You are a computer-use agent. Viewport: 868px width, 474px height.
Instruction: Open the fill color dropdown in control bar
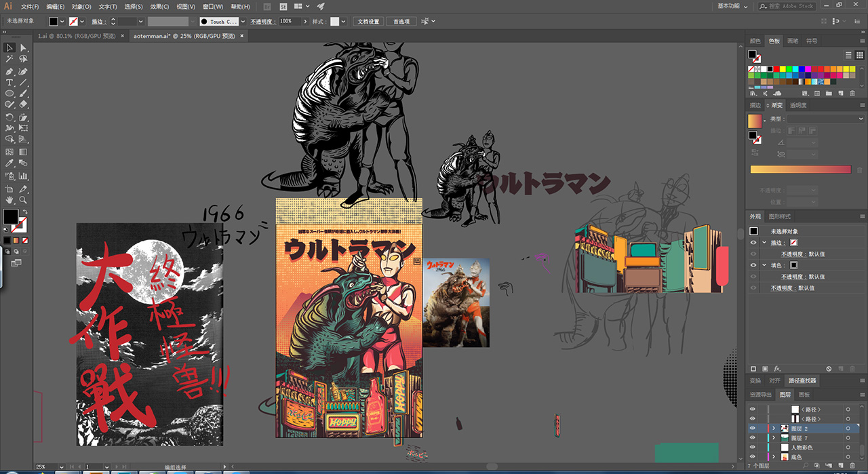(x=62, y=22)
